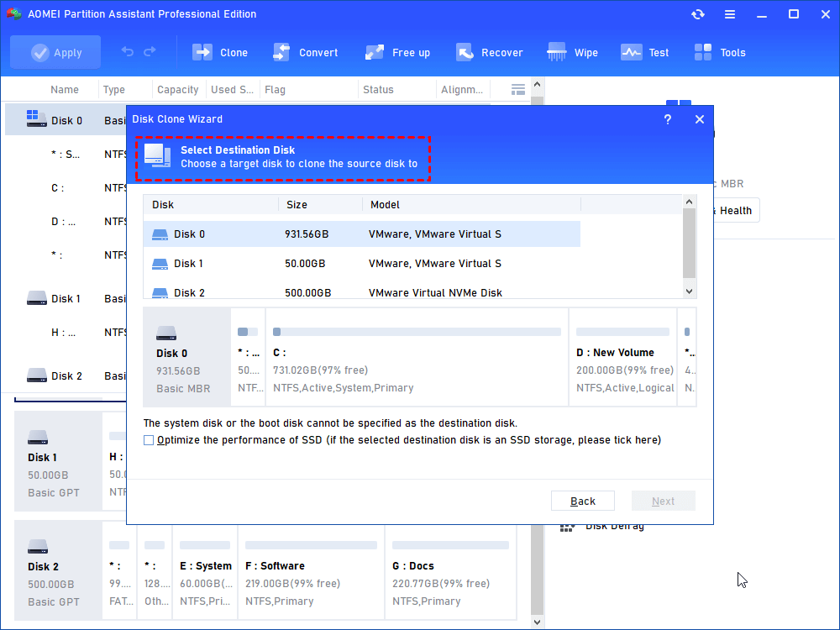The image size is (840, 630).
Task: Sort by the Model column header
Action: point(385,204)
